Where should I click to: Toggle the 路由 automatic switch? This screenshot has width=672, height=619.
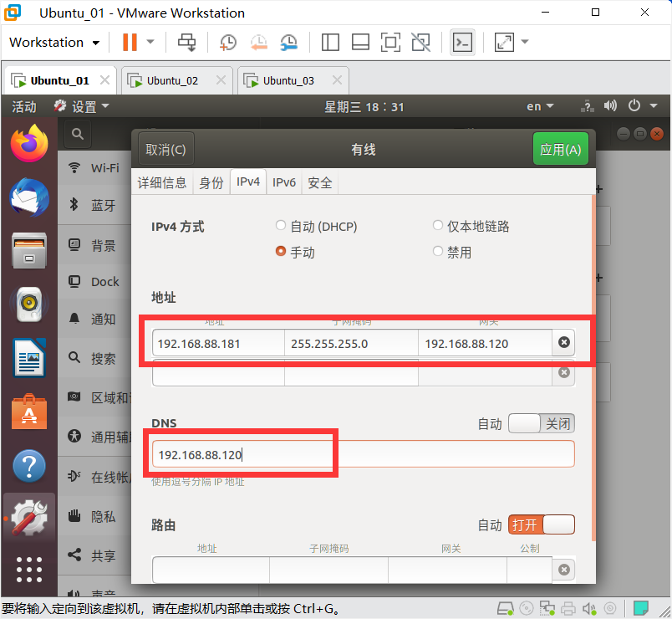[541, 524]
